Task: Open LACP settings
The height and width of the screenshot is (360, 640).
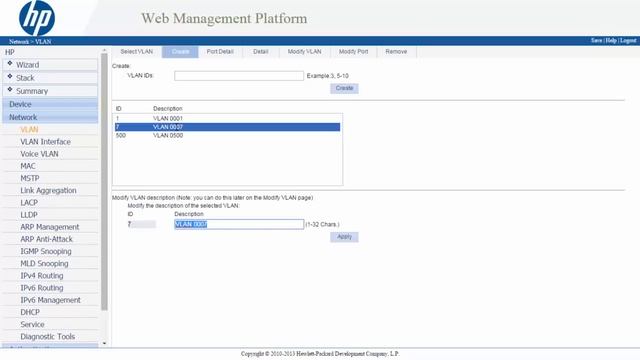Action: click(29, 203)
